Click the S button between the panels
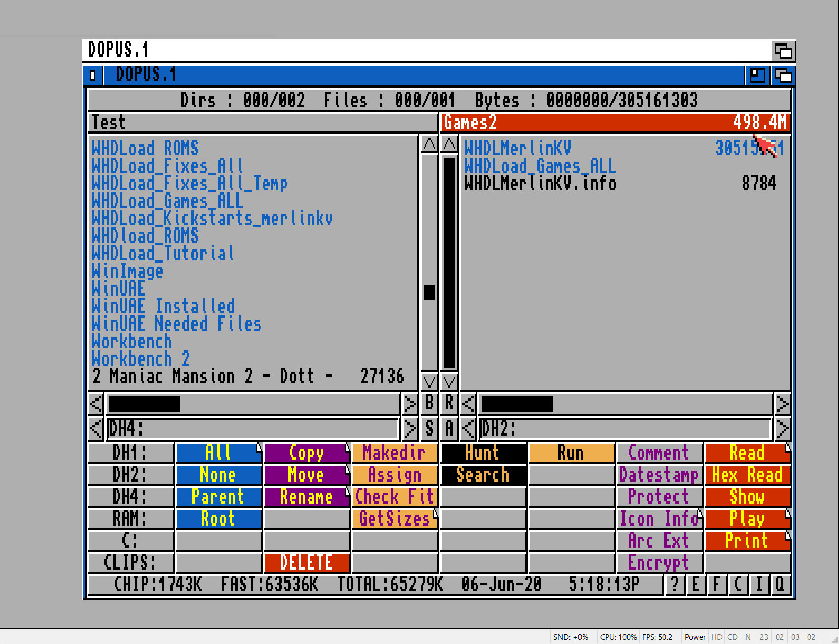839x644 pixels. [x=429, y=429]
